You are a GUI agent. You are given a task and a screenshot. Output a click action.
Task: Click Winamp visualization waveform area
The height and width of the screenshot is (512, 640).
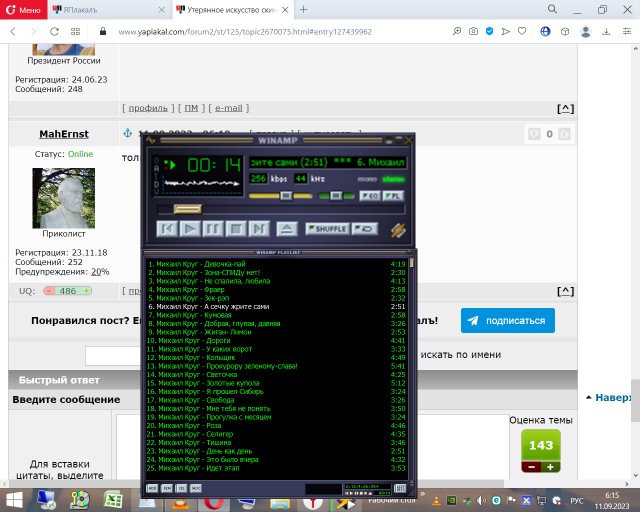pyautogui.click(x=202, y=183)
